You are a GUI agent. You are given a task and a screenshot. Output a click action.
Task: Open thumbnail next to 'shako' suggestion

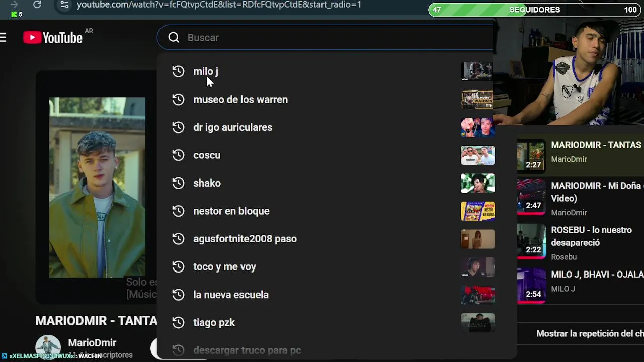477,183
